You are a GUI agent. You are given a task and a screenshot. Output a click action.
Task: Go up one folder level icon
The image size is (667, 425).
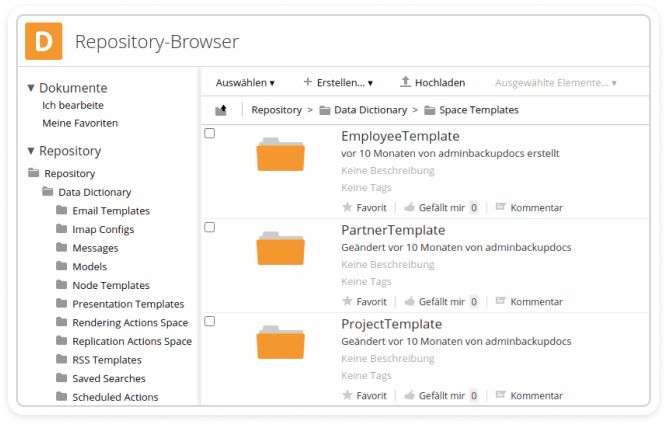221,110
